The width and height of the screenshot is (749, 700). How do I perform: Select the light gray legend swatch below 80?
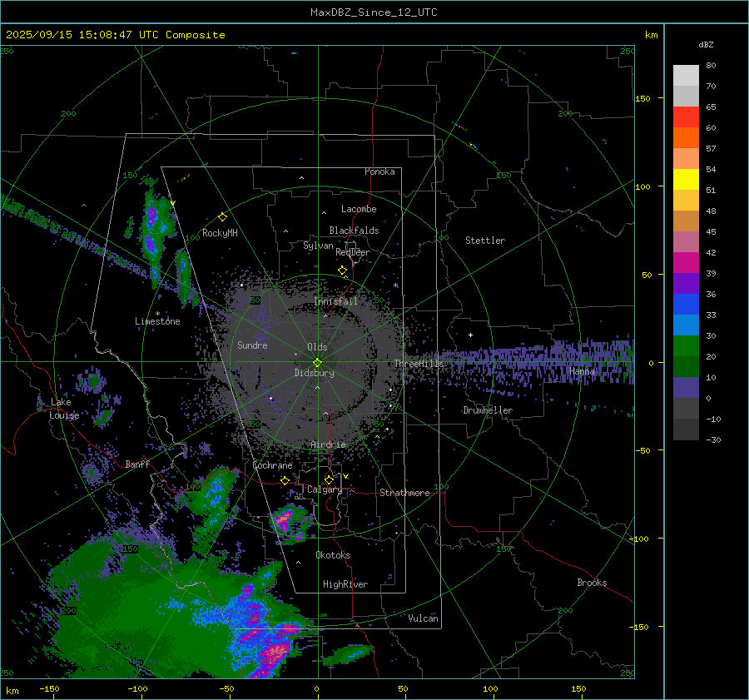[x=686, y=76]
